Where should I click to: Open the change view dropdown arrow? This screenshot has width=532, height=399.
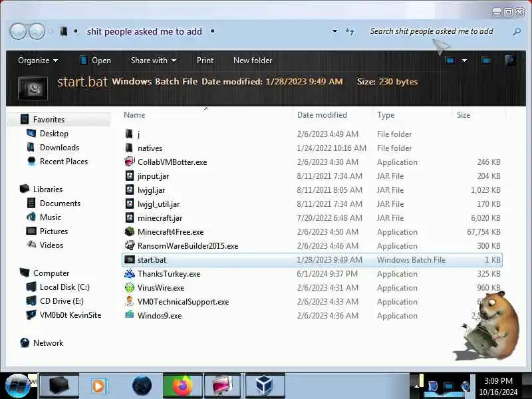click(464, 61)
